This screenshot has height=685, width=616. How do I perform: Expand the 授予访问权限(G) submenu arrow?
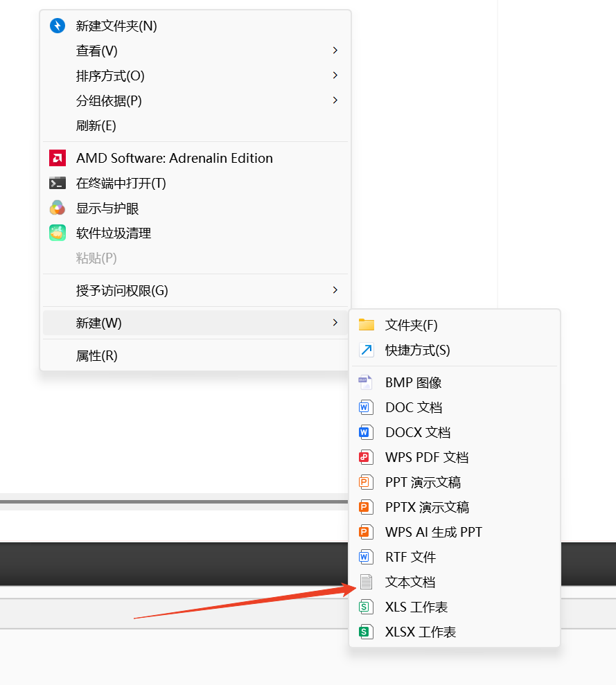point(335,290)
